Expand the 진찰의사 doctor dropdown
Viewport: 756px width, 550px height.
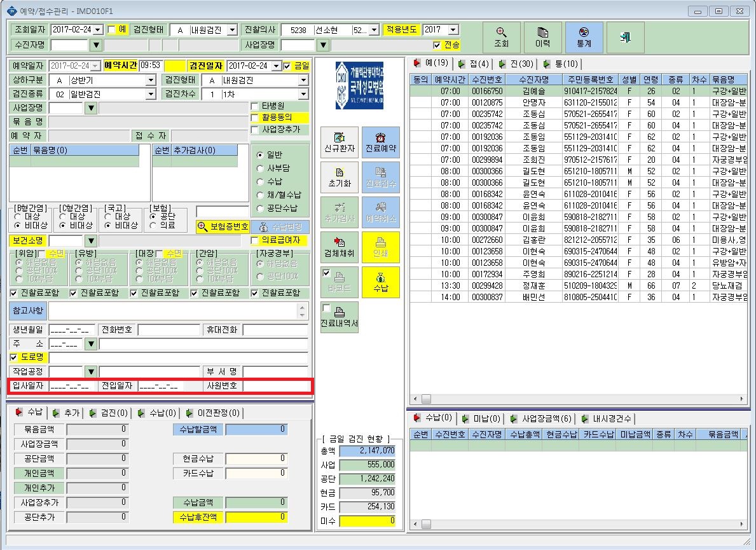(374, 30)
